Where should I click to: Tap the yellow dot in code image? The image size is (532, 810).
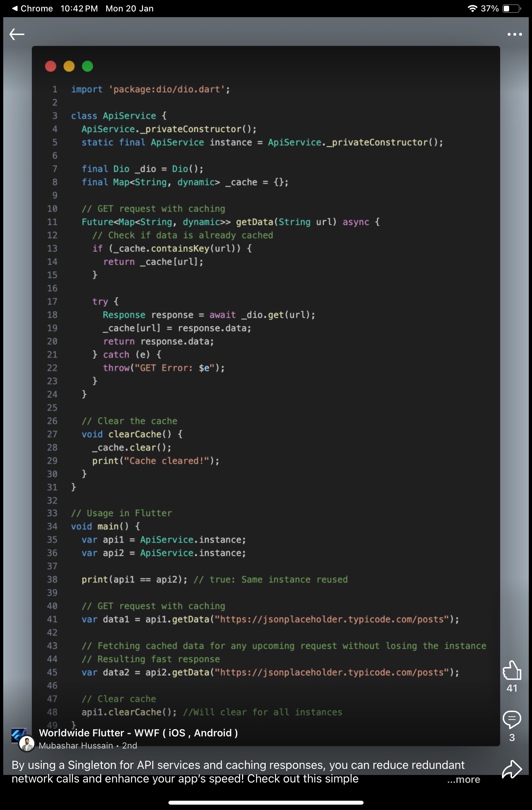(x=69, y=66)
